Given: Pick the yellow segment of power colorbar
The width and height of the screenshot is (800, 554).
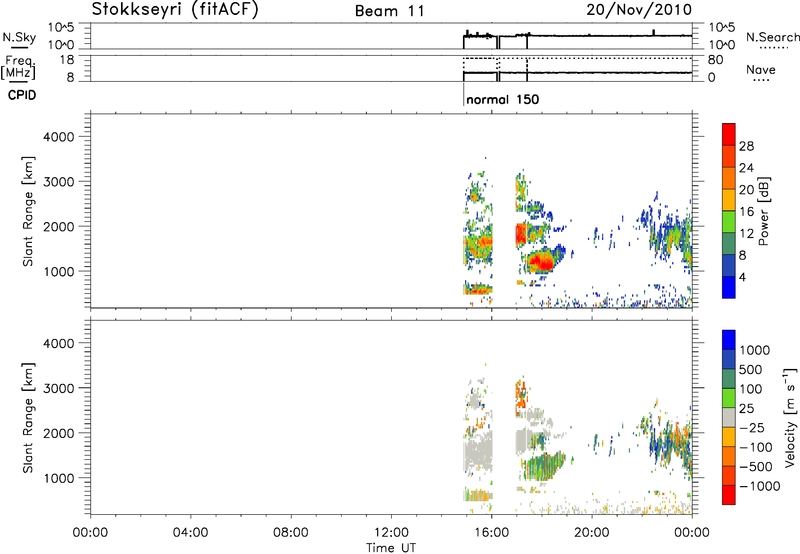Looking at the screenshot, I should coord(729,200).
